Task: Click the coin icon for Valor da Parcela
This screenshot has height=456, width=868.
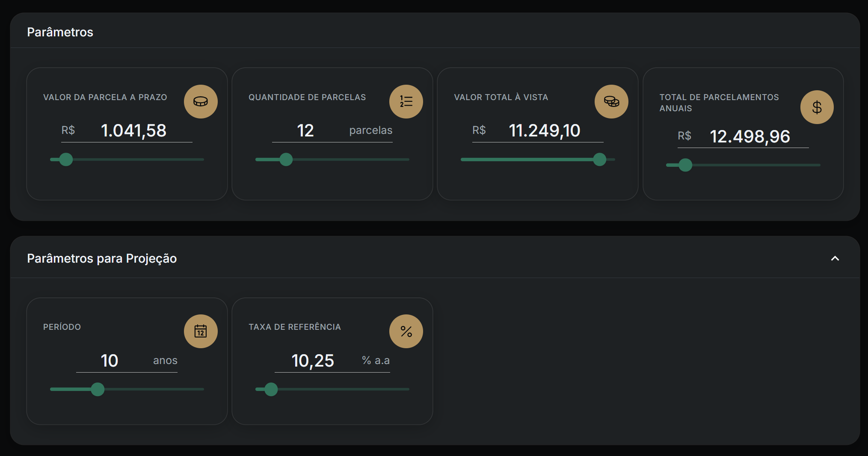Action: tap(201, 101)
